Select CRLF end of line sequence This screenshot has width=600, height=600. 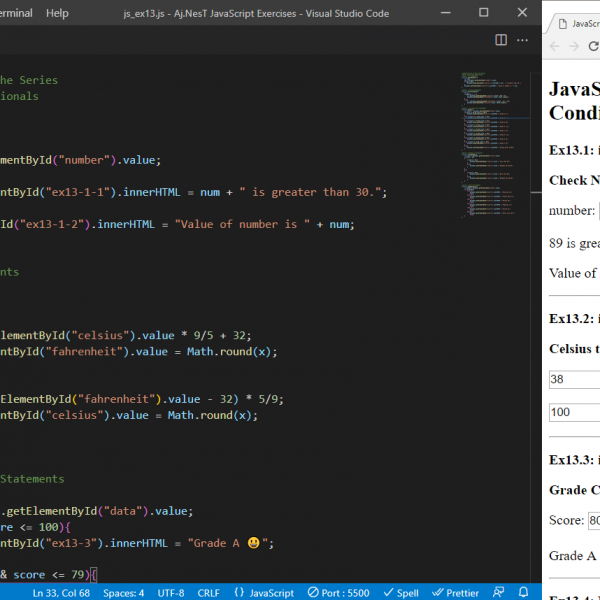coord(209,592)
